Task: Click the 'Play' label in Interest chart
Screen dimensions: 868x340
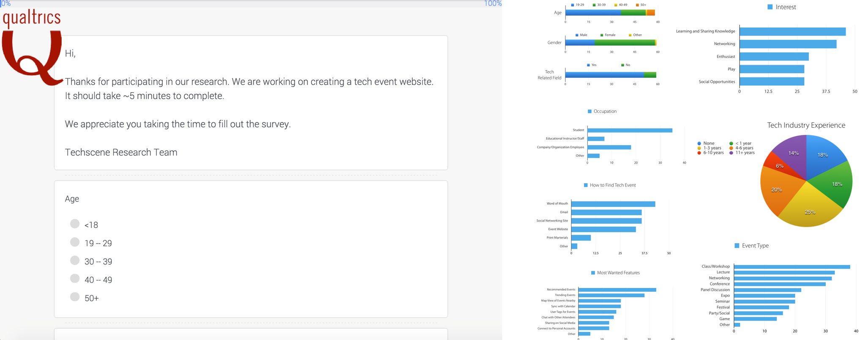Action: click(732, 69)
